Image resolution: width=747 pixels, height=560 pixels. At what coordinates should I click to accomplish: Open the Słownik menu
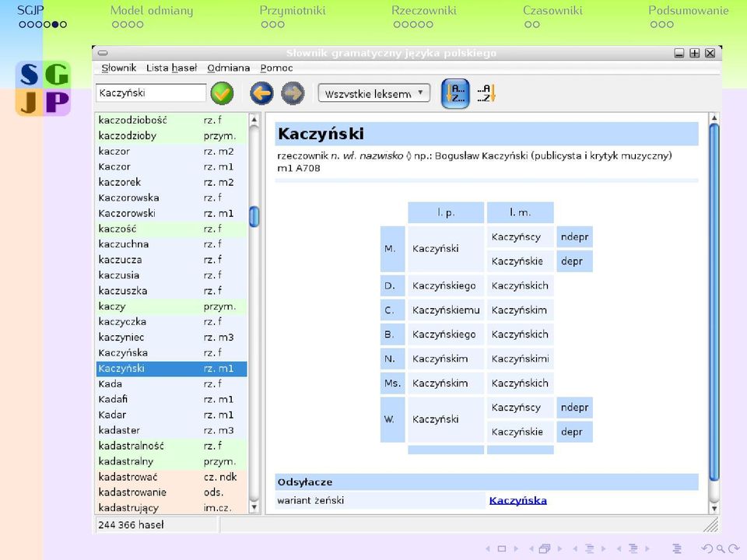[x=118, y=68]
